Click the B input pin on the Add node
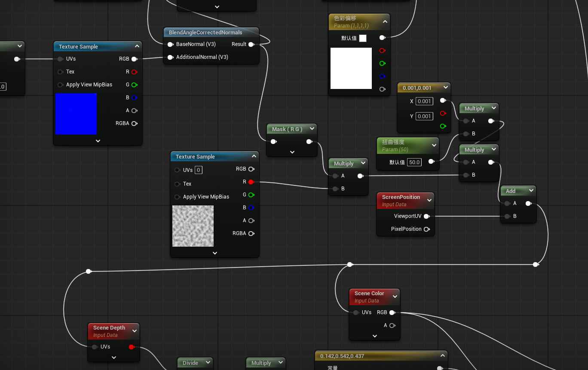The width and height of the screenshot is (588, 370). (x=508, y=216)
